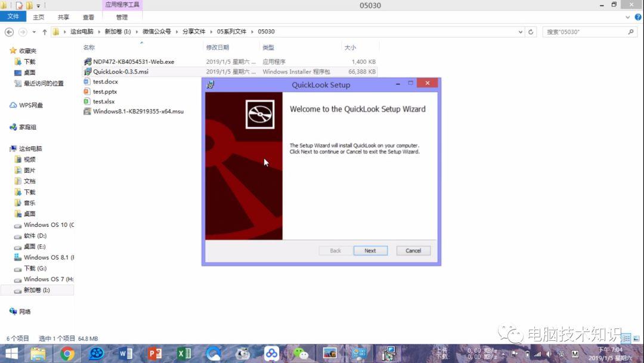Open Windows OS 8.1 drive in sidebar
Screen dimensions: 644x363
(48, 257)
